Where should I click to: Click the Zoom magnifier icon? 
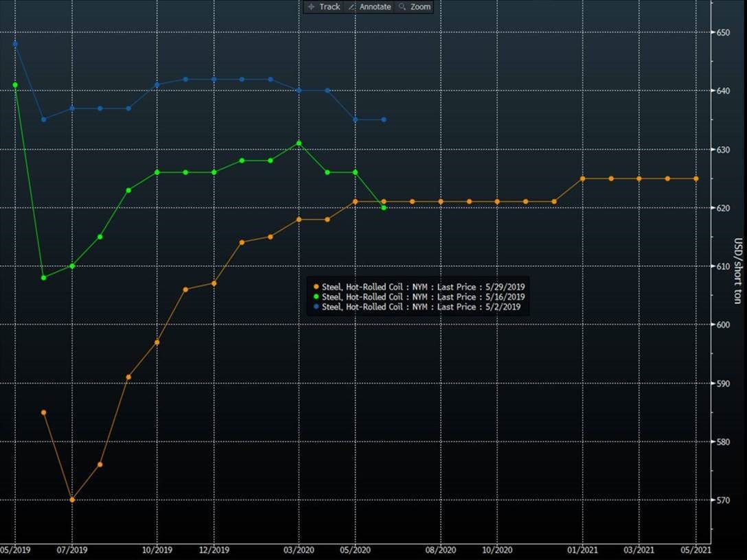pyautogui.click(x=402, y=7)
